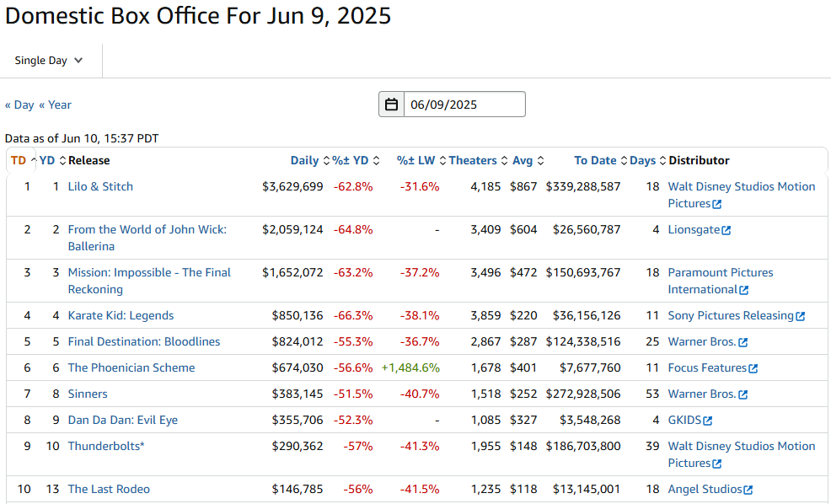
Task: Open Mission: Impossible - The Final Reckoning link
Action: click(x=149, y=281)
